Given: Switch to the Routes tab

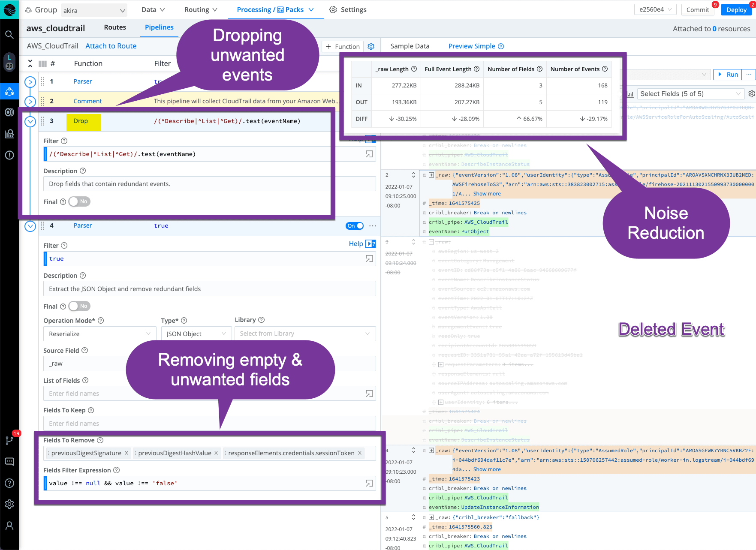Looking at the screenshot, I should click(x=115, y=27).
